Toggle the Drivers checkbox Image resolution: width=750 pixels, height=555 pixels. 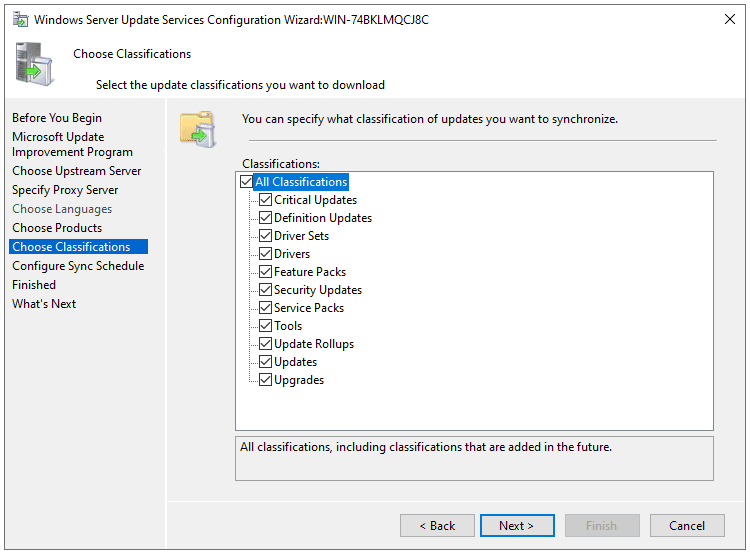[265, 254]
